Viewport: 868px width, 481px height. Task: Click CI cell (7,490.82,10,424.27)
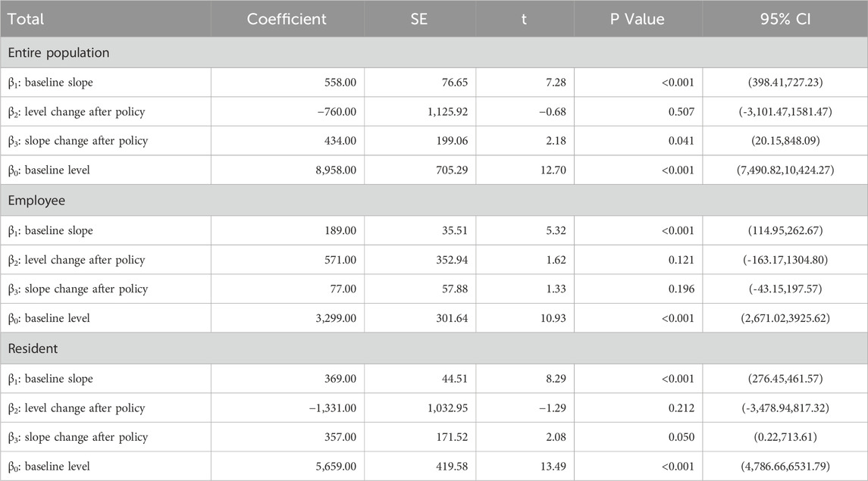[785, 170]
